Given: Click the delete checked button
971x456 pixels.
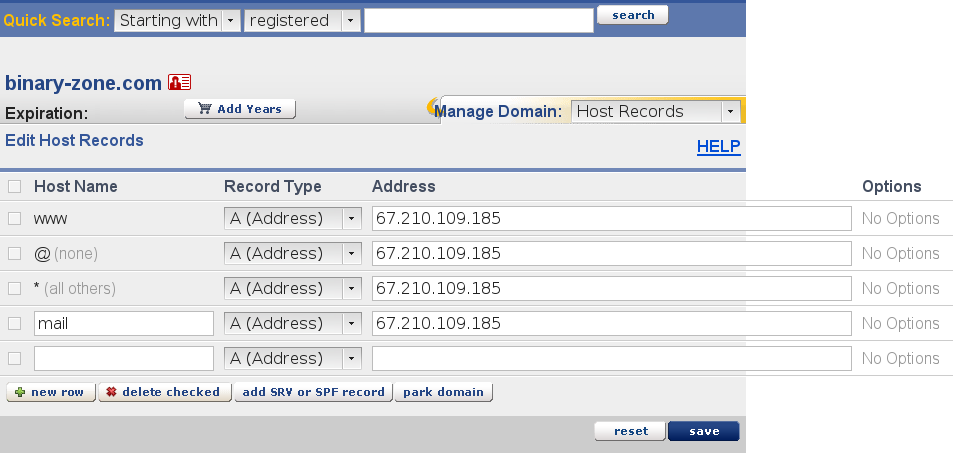Looking at the screenshot, I should 165,392.
